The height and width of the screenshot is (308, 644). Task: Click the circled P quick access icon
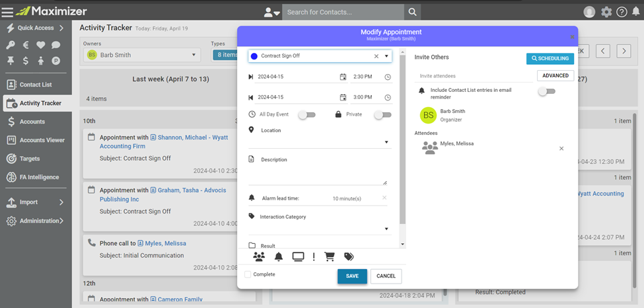(56, 61)
